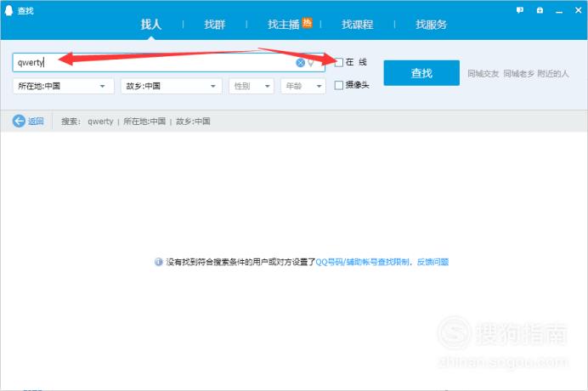This screenshot has width=588, height=391.
Task: Minimize the 查找 window
Action: (559, 11)
